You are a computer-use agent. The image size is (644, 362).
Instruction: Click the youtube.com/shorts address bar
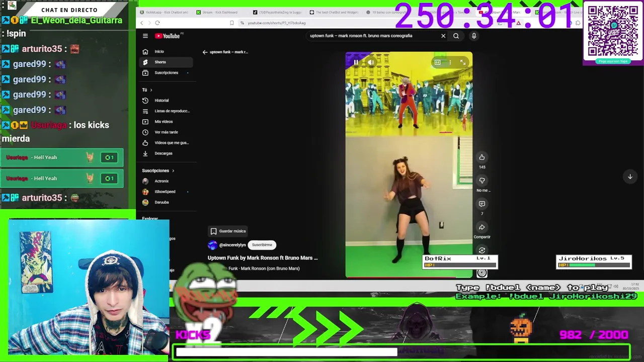tap(276, 23)
